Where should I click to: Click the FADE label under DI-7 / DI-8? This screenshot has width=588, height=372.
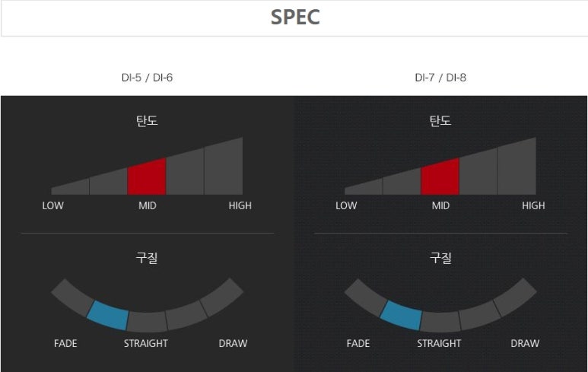[x=358, y=343]
